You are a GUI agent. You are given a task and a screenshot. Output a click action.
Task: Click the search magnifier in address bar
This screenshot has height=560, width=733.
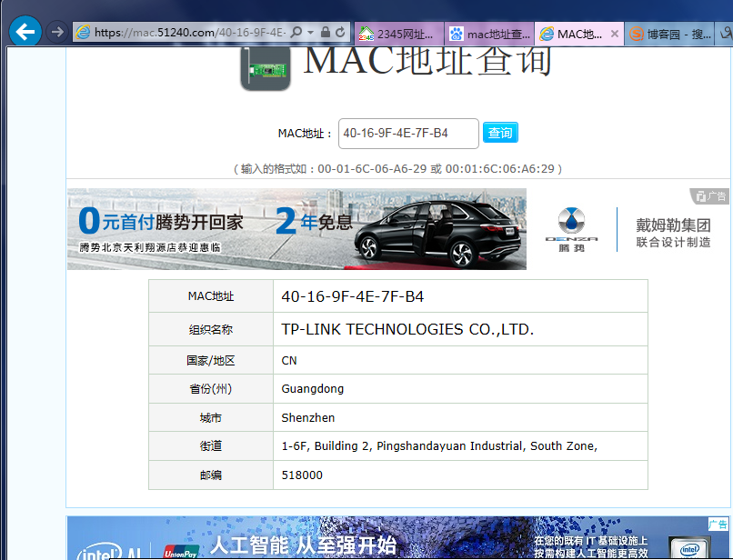296,32
